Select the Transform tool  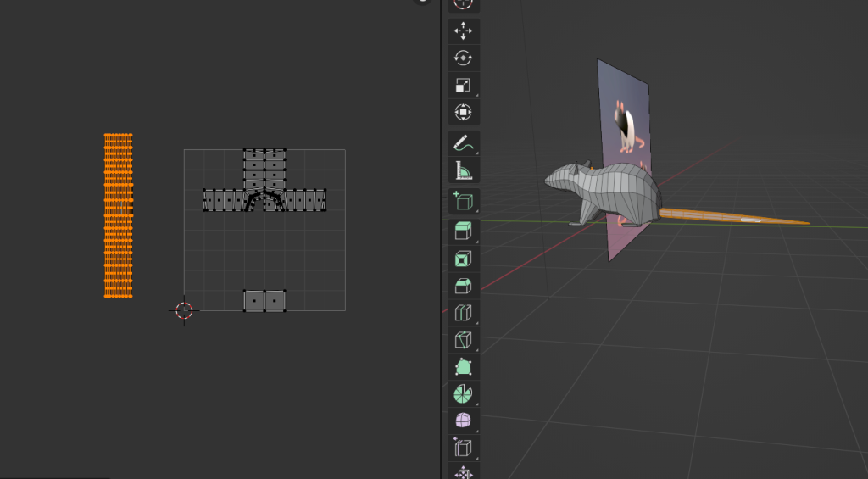point(464,112)
